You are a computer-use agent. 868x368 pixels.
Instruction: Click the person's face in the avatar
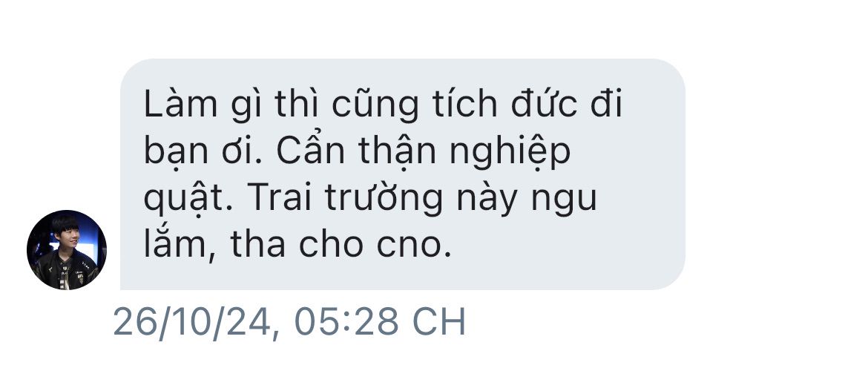[x=65, y=237]
